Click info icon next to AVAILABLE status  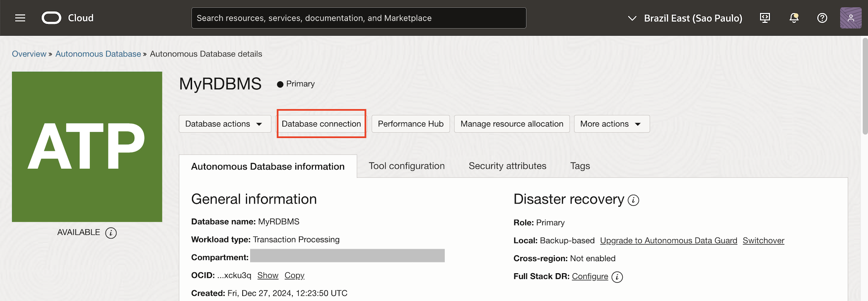click(111, 233)
